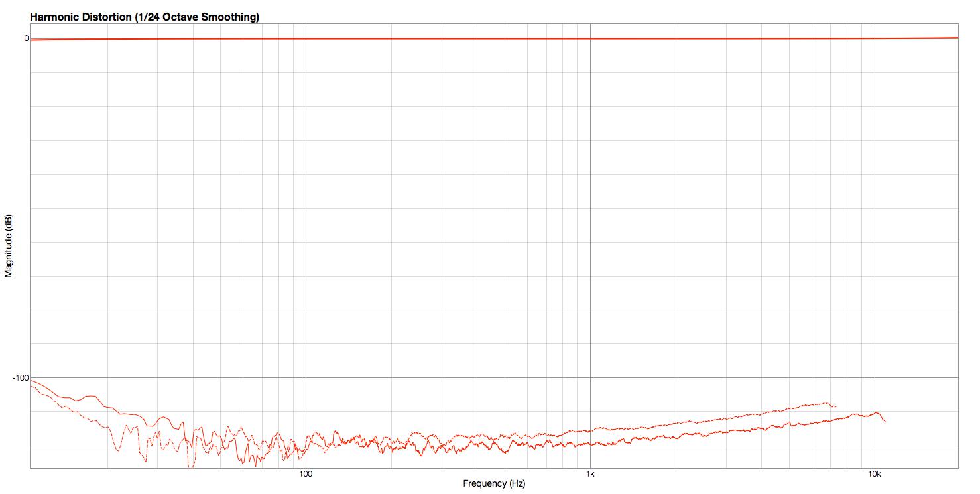Click the Magnitude (dB) axis label
980x494 pixels.
[9, 245]
